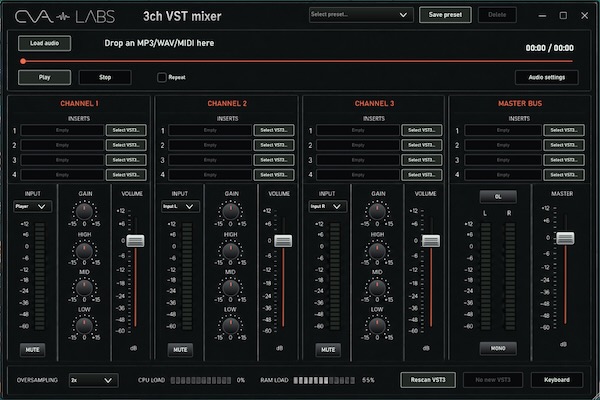Click the OL indicator button on Master Bus

pyautogui.click(x=498, y=197)
